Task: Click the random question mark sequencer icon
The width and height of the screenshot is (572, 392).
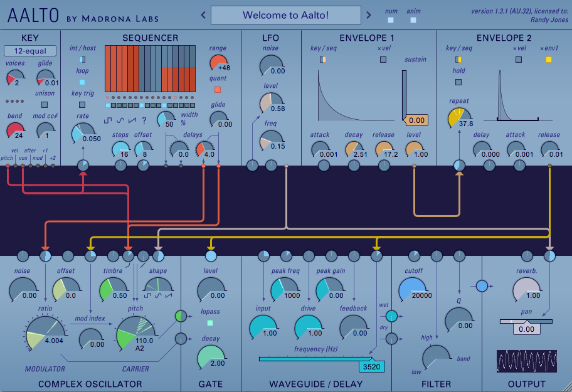Action: click(144, 119)
